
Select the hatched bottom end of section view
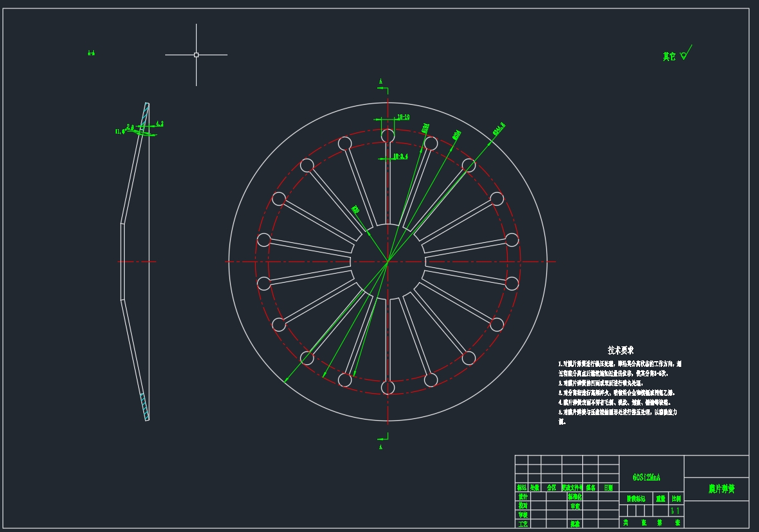pyautogui.click(x=145, y=407)
